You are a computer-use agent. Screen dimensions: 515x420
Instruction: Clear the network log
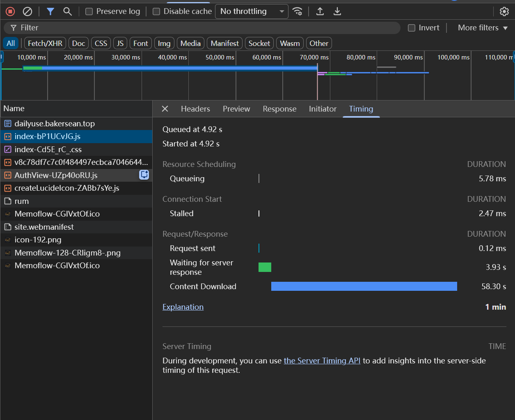click(27, 11)
